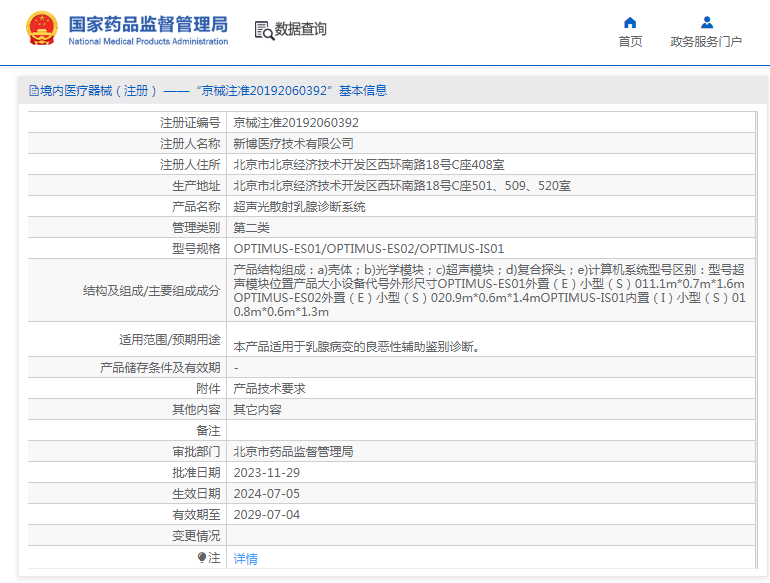Open 政务服务门户 text link
The width and height of the screenshot is (770, 583).
point(706,42)
